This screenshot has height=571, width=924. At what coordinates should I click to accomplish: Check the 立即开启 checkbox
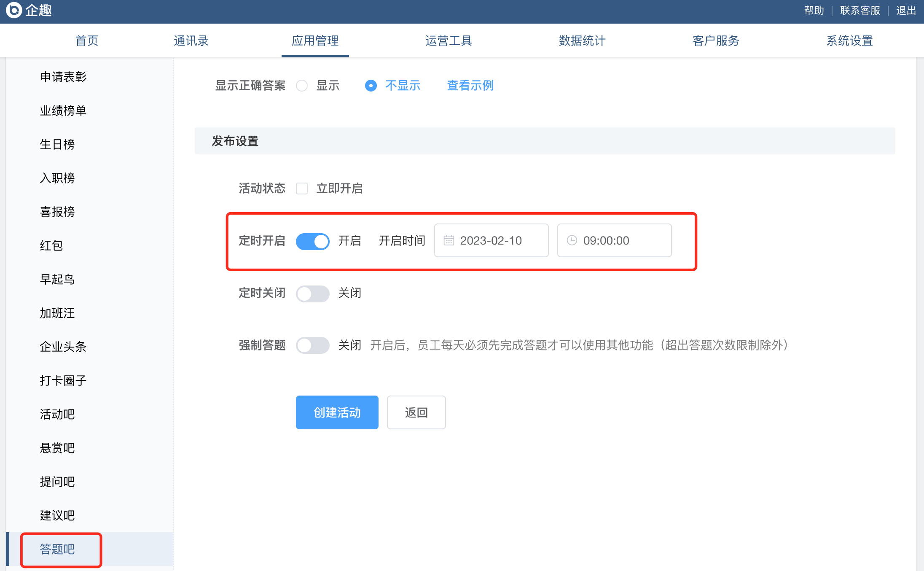[x=302, y=189]
